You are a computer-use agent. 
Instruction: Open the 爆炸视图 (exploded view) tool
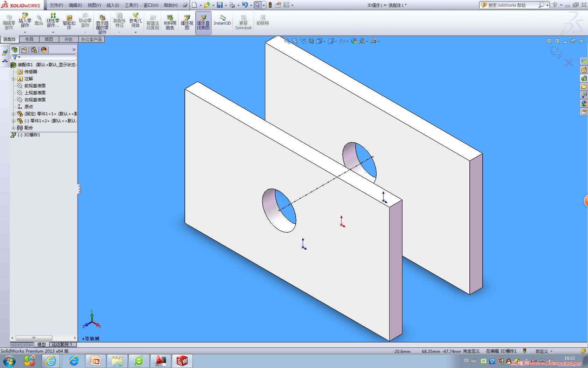pos(187,23)
